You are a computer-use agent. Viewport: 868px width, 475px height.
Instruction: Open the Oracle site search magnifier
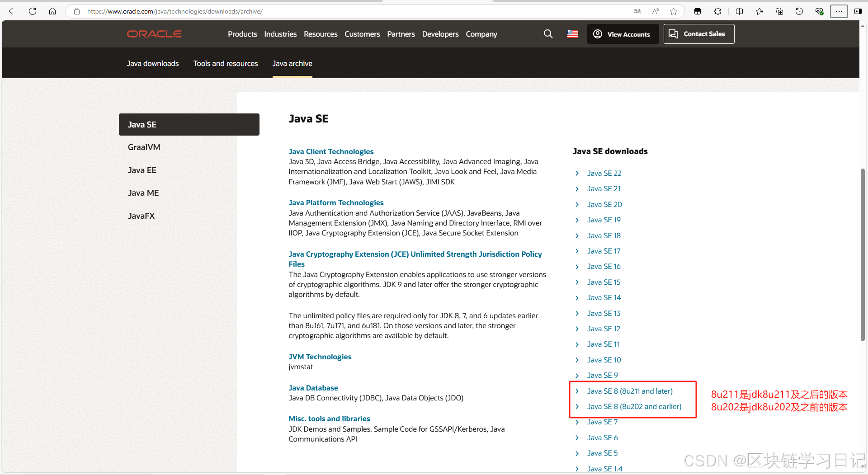[548, 34]
